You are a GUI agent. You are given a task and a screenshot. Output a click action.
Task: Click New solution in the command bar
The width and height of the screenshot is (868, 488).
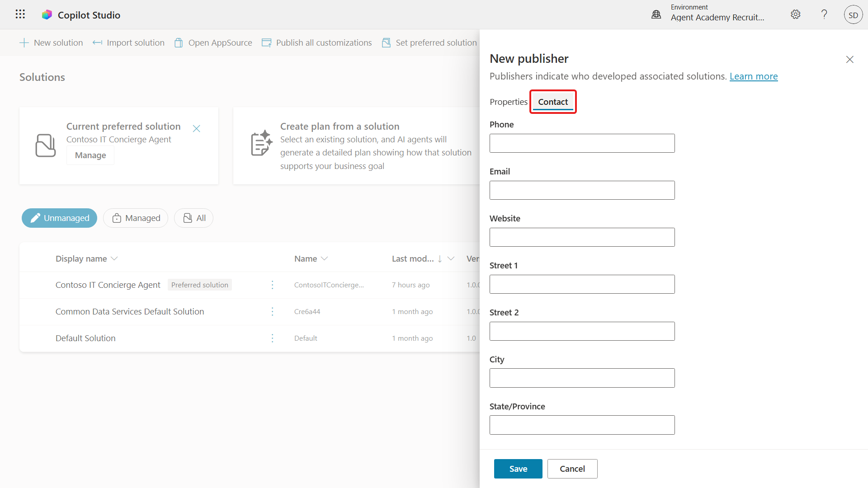[51, 42]
